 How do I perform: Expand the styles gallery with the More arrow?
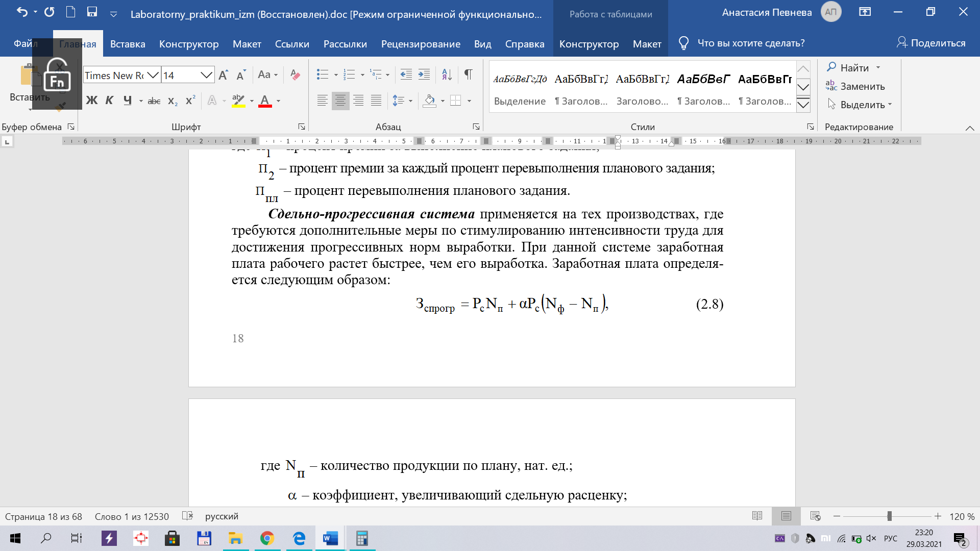pos(803,105)
